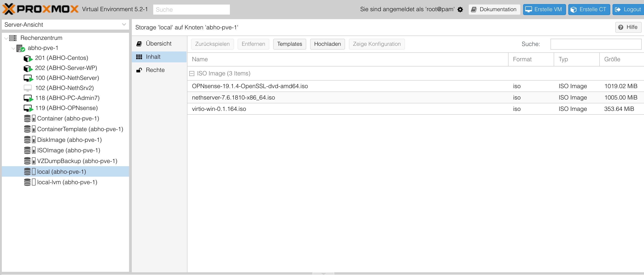The width and height of the screenshot is (644, 275).
Task: Click the Hilfe question mark icon
Action: (x=621, y=27)
